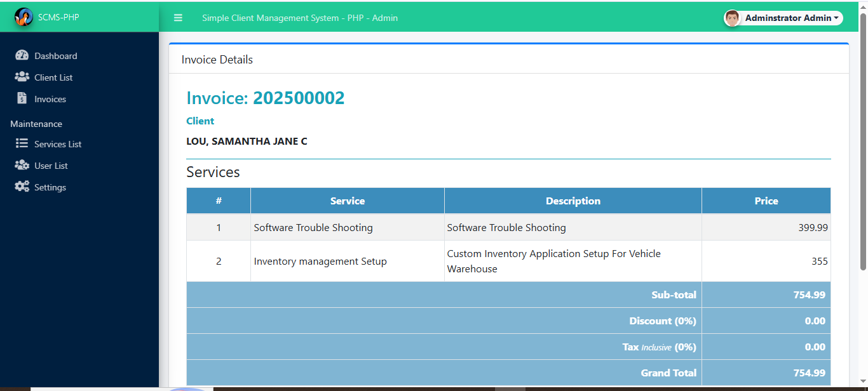Click the Custom Inventory Application Setup description

pos(573,261)
